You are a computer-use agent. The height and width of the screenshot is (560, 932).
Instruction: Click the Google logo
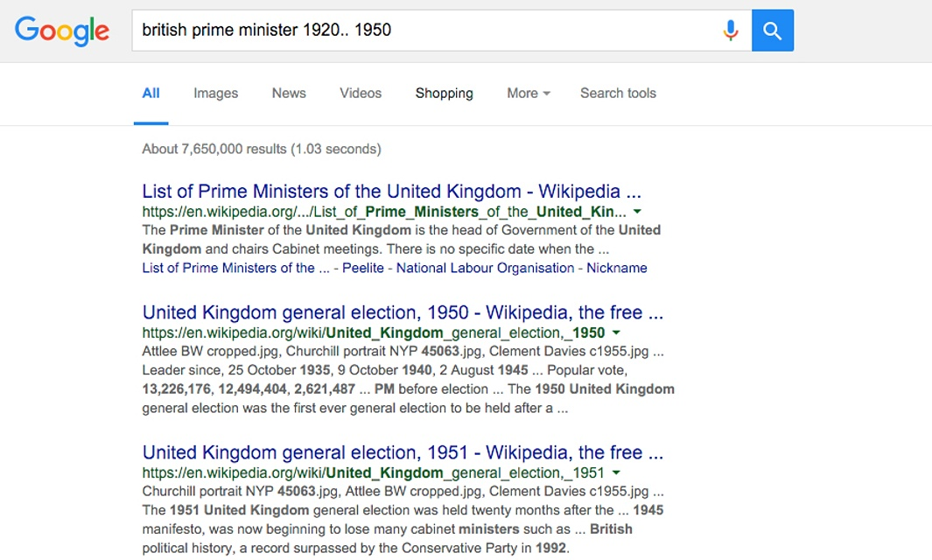click(x=62, y=31)
